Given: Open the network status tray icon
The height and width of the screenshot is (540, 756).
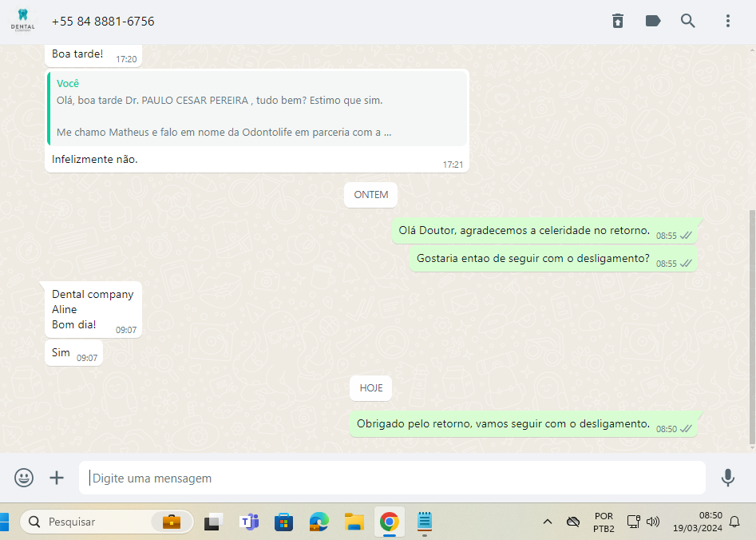Looking at the screenshot, I should point(633,522).
